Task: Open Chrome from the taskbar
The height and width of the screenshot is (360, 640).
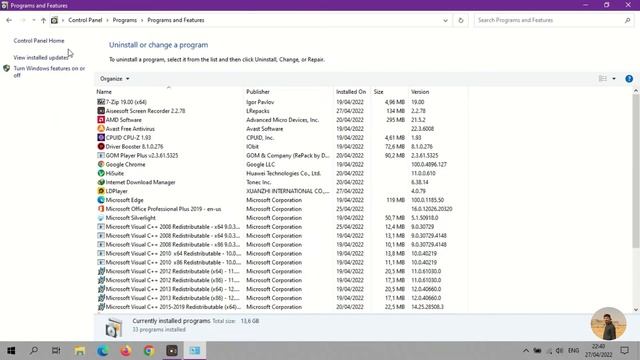Action: click(149, 350)
